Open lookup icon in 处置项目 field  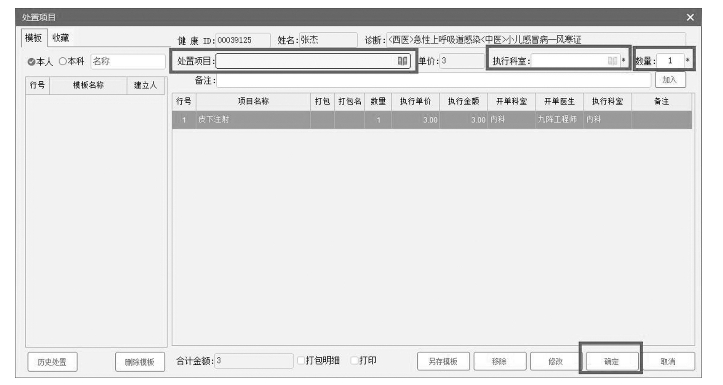pos(402,61)
